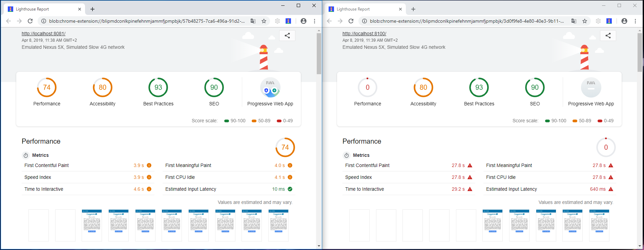Image resolution: width=644 pixels, height=250 pixels.
Task: Click the Progressive Web App badge on left
Action: 270,88
